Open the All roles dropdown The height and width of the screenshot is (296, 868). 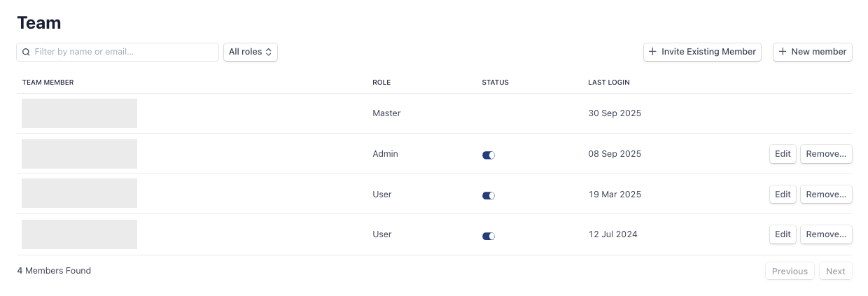coord(250,52)
